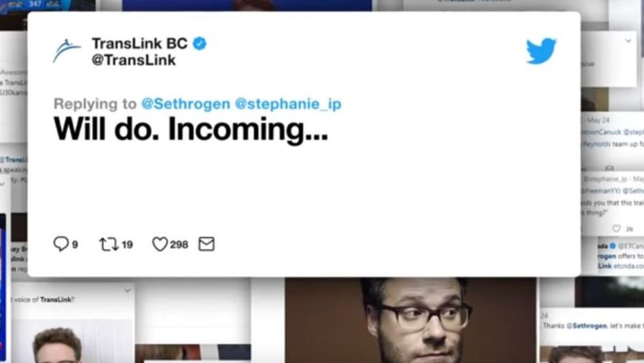Image resolution: width=644 pixels, height=363 pixels.
Task: Open the @TransLink handle profile
Action: pyautogui.click(x=134, y=60)
